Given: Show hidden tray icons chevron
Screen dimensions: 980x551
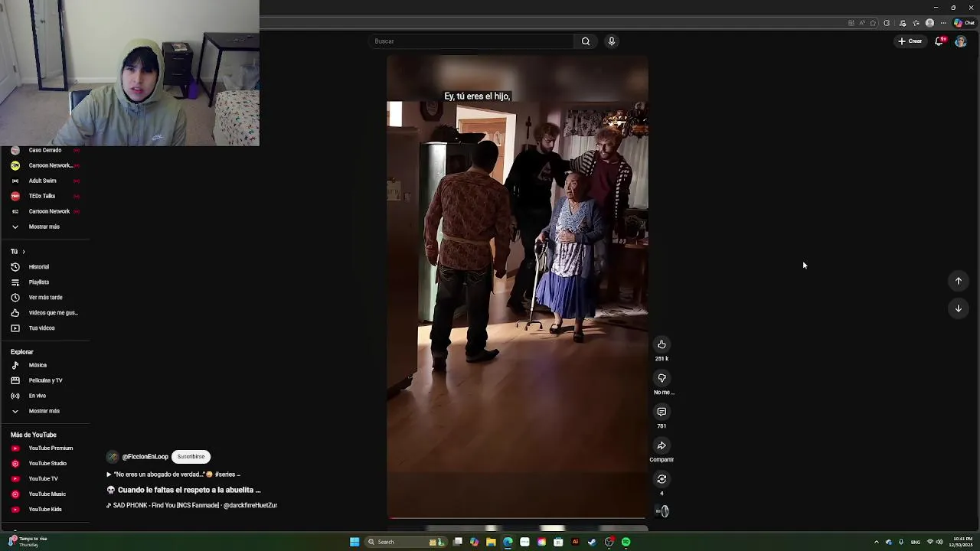Looking at the screenshot, I should click(877, 542).
